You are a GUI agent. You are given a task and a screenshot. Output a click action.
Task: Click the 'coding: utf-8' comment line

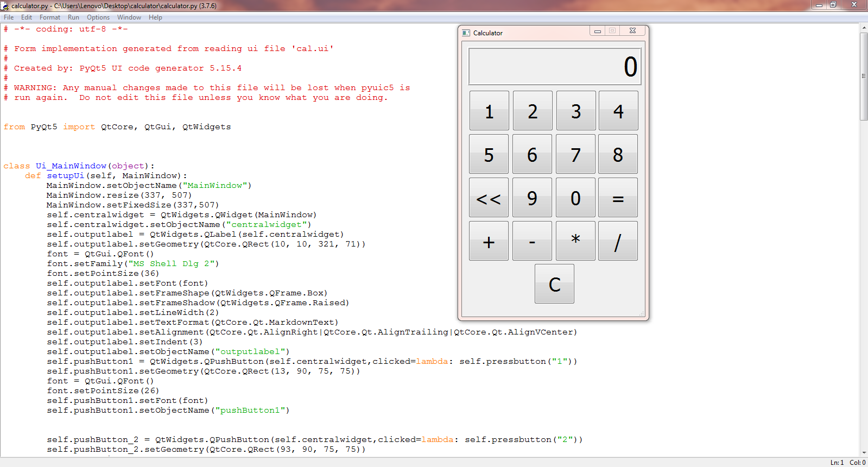[x=66, y=29]
